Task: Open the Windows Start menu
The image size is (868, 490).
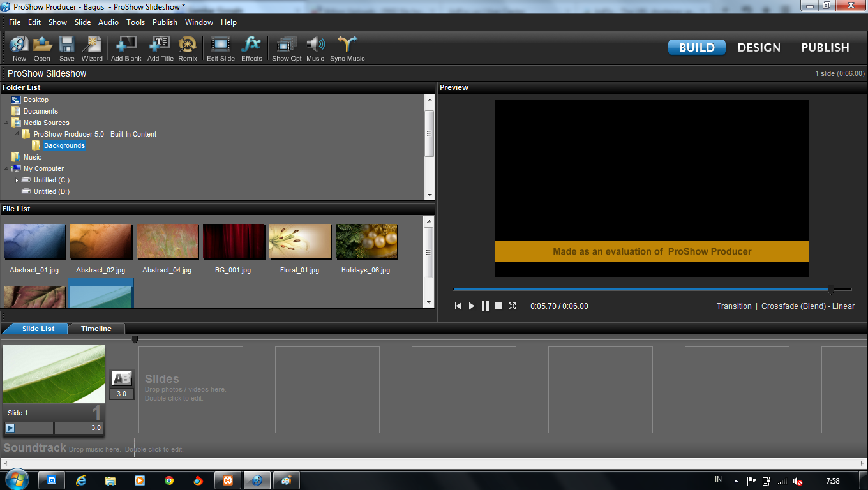Action: point(16,480)
